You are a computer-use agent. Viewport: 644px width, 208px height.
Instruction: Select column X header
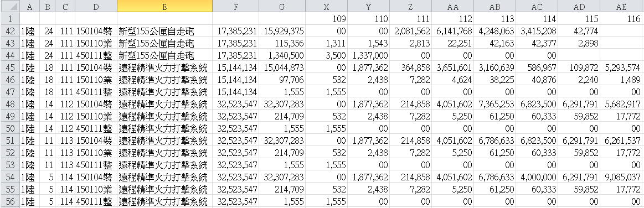(327, 6)
